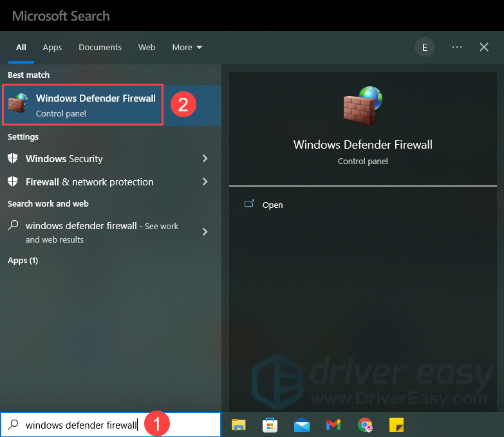Click the three-dot options icon in the search header
This screenshot has height=437, width=504.
click(x=457, y=47)
